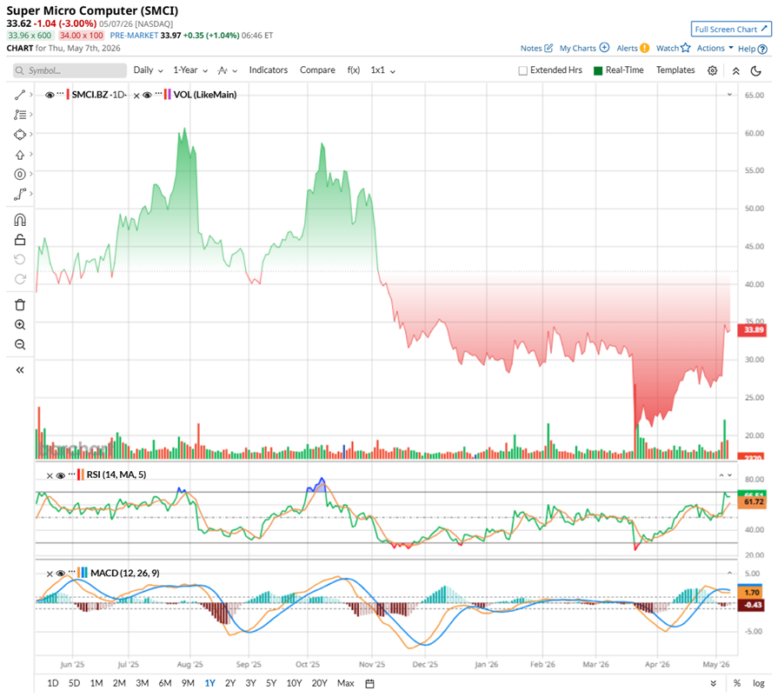Expand the 1-Year period dropdown
The image size is (784, 697).
pyautogui.click(x=190, y=70)
